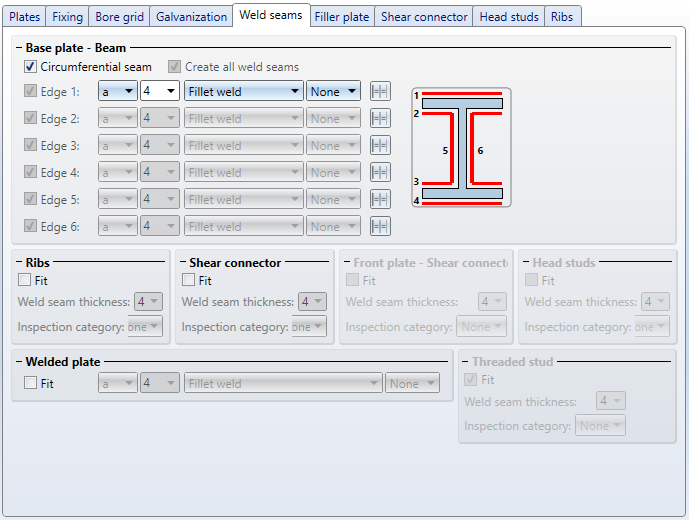Tick the Fit checkbox under Welded plate
Image resolution: width=689 pixels, height=520 pixels.
tap(31, 383)
